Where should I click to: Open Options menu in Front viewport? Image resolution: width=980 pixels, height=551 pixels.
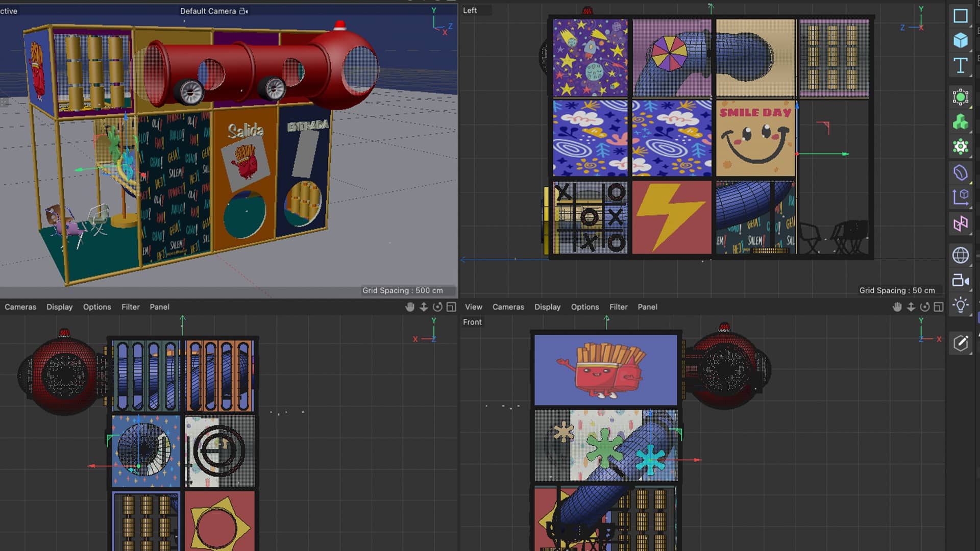585,307
